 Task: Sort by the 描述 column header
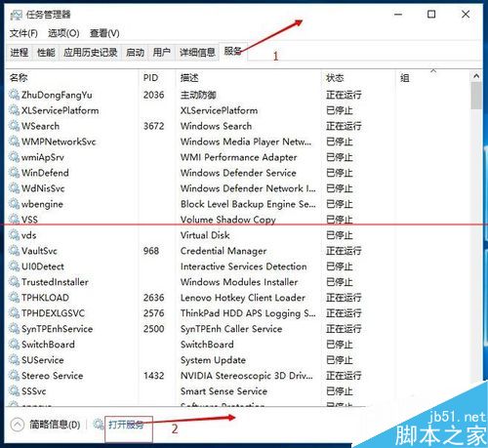click(189, 77)
